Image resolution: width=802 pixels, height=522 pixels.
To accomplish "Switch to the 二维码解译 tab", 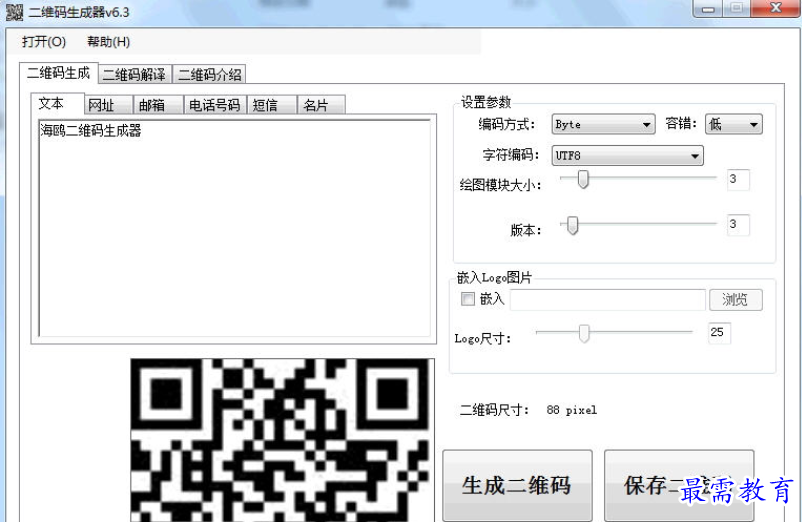I will [x=135, y=75].
